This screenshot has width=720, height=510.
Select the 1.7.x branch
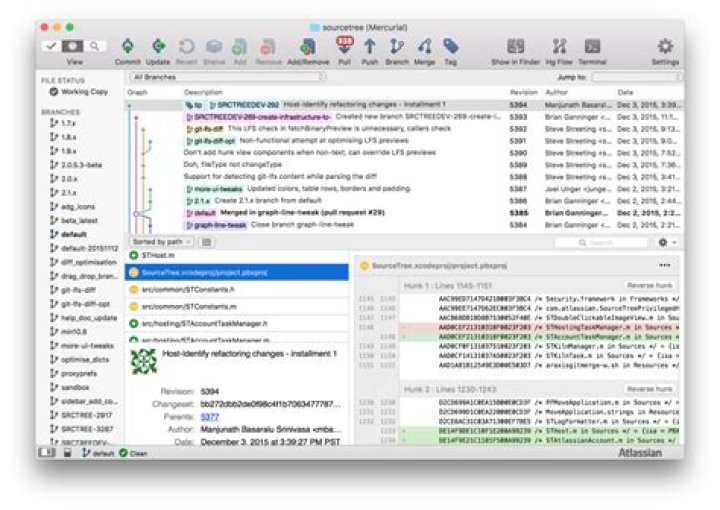[x=68, y=123]
